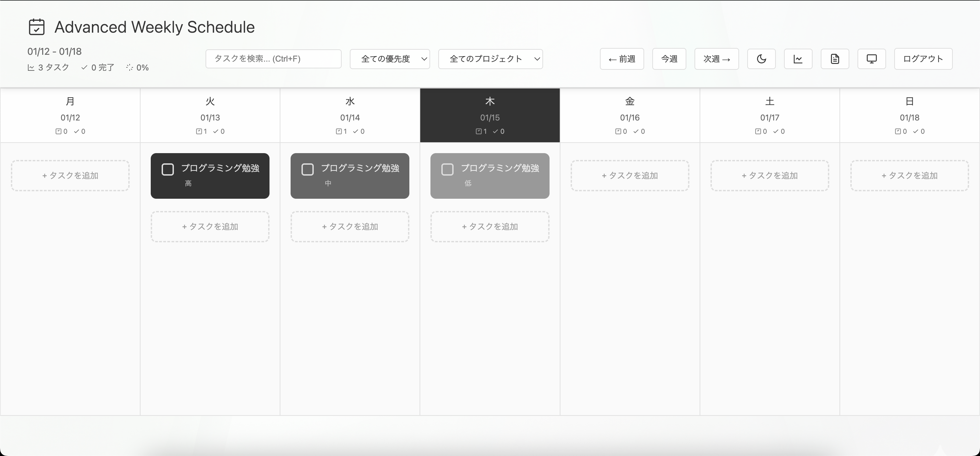Screen dimensions: 980x456
Task: Add a task on Monday with タスクを追加
Action: pyautogui.click(x=70, y=175)
